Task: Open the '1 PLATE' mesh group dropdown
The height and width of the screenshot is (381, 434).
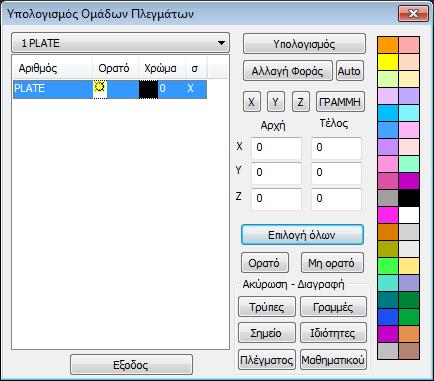Action: click(120, 43)
